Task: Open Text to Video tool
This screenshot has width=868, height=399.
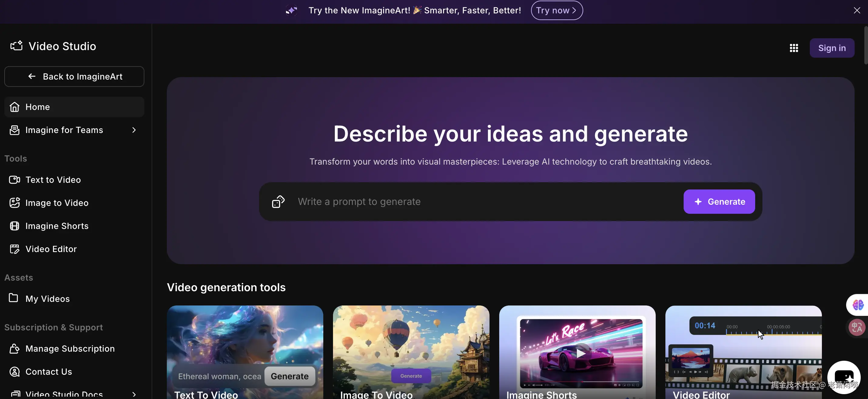Action: 53,180
